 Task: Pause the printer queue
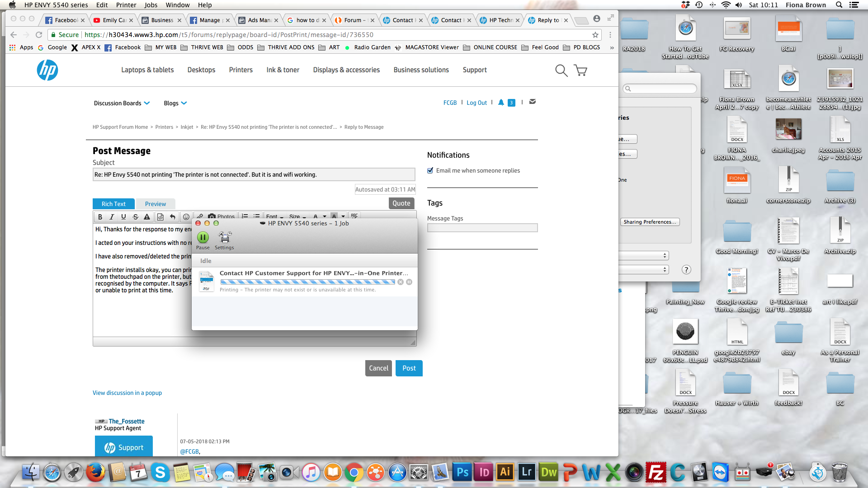(x=203, y=238)
